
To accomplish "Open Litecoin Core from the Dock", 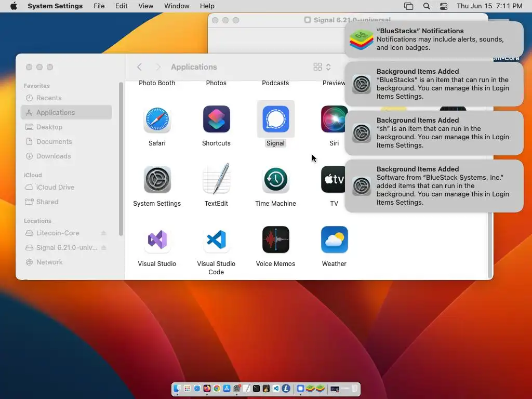I will (x=286, y=389).
